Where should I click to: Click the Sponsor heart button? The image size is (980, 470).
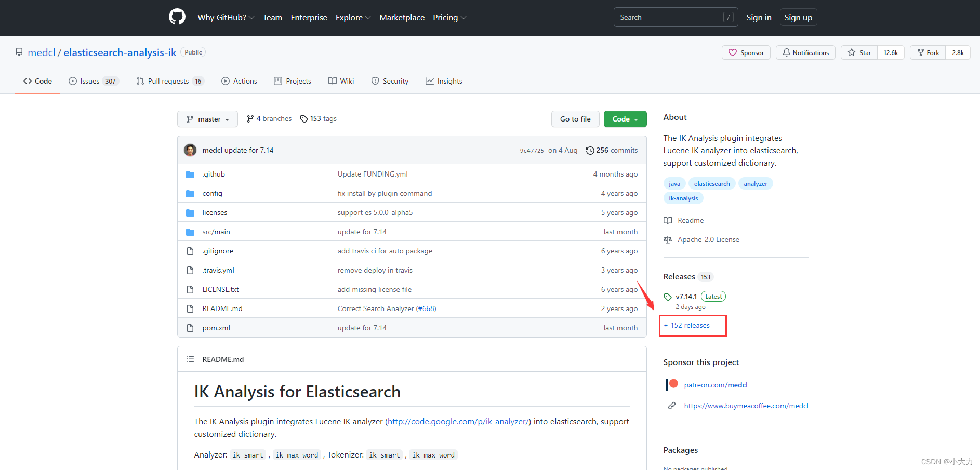pos(746,52)
